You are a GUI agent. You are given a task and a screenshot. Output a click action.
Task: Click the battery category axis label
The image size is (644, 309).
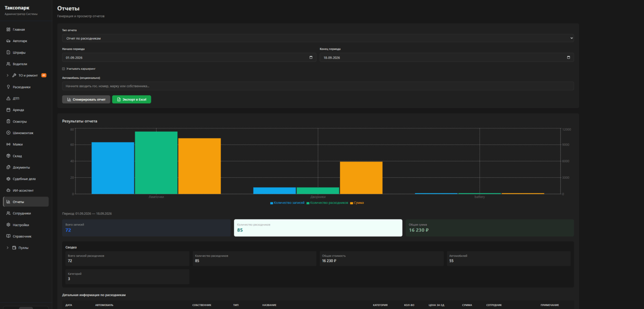click(480, 197)
